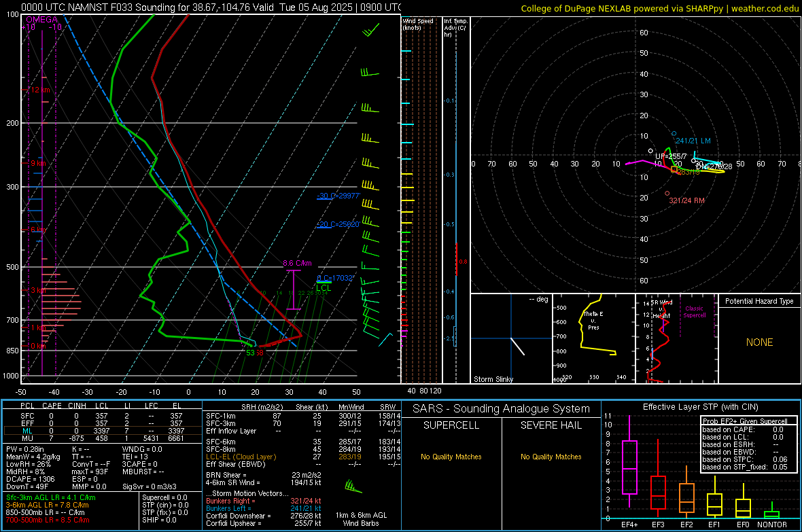The width and height of the screenshot is (802, 532).
Task: Click 700-500mb LR = 8.5 C/km
Action: [x=48, y=520]
